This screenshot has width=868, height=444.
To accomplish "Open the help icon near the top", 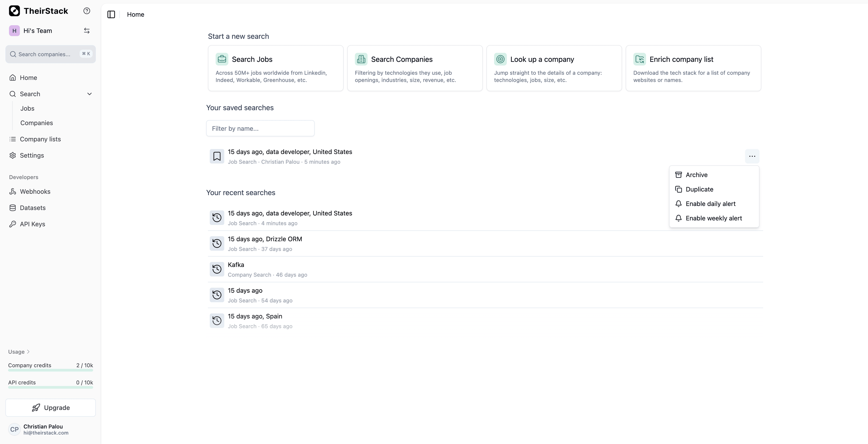I will [87, 10].
